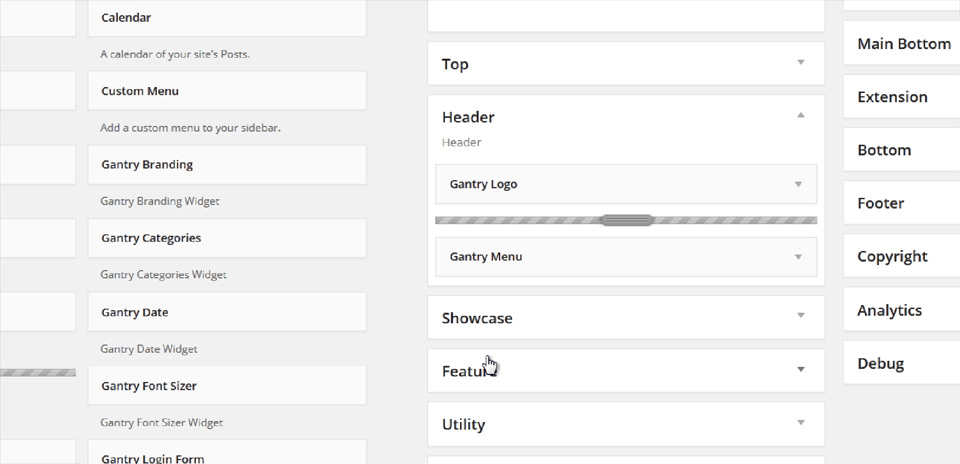The image size is (960, 464).
Task: Collapse the Header widget area arrow
Action: pos(800,115)
